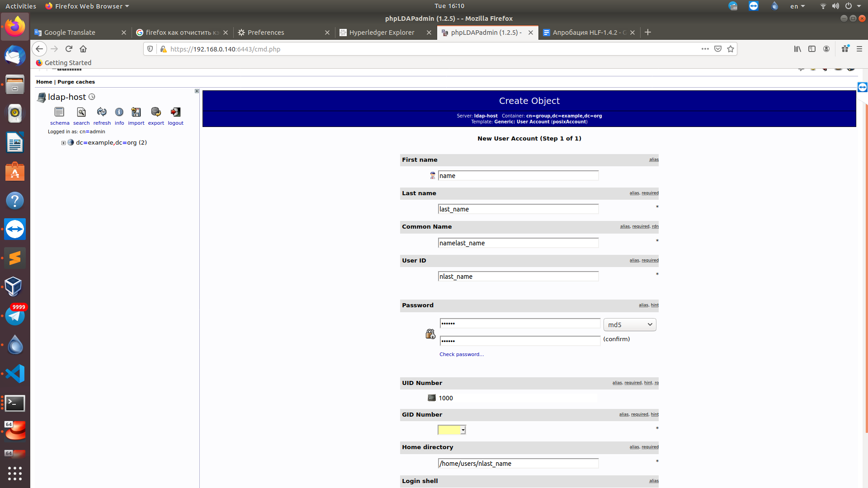This screenshot has width=868, height=488.
Task: Click the LDAP search icon
Action: (81, 112)
